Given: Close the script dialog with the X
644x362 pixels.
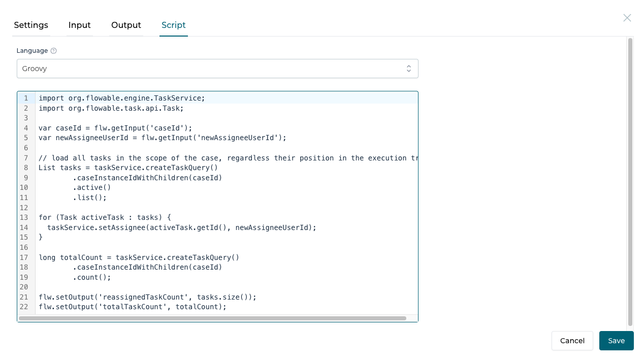Looking at the screenshot, I should click(x=627, y=18).
